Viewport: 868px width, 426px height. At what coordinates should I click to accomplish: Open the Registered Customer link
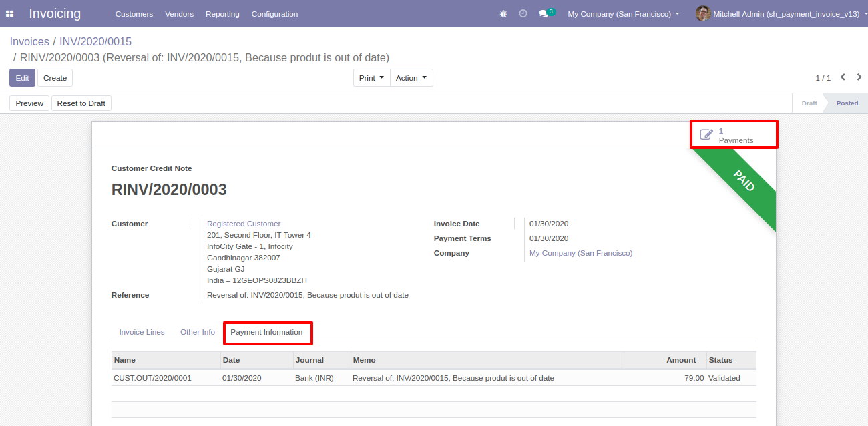(244, 224)
